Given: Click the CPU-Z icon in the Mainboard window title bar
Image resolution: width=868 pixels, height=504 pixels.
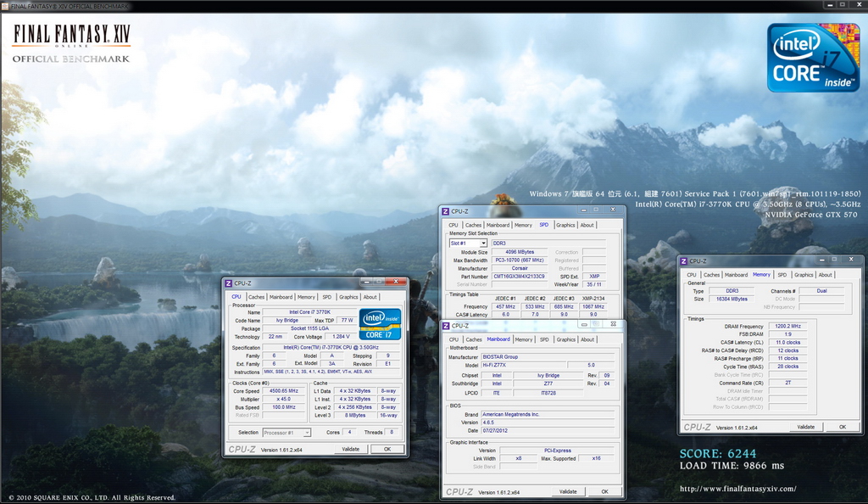Looking at the screenshot, I should (446, 326).
